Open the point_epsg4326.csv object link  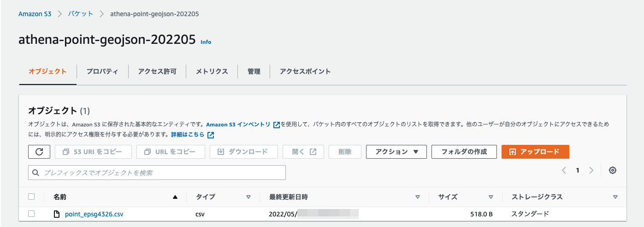click(94, 214)
